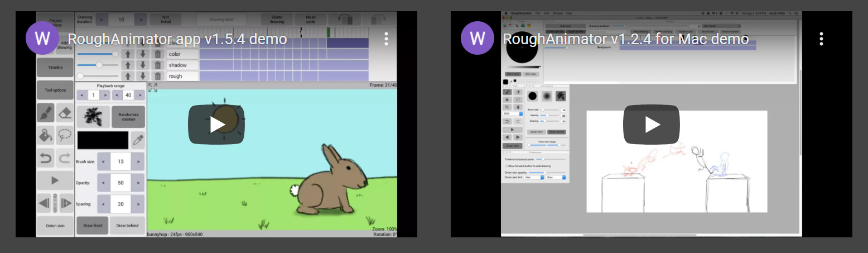Open more options on the Mac demo video

coord(821,39)
